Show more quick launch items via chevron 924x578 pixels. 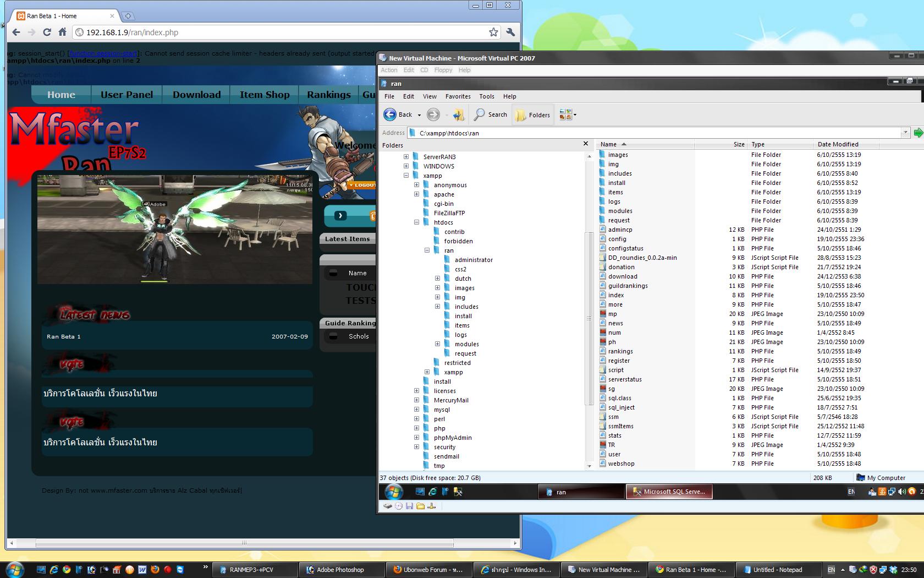[x=206, y=566]
